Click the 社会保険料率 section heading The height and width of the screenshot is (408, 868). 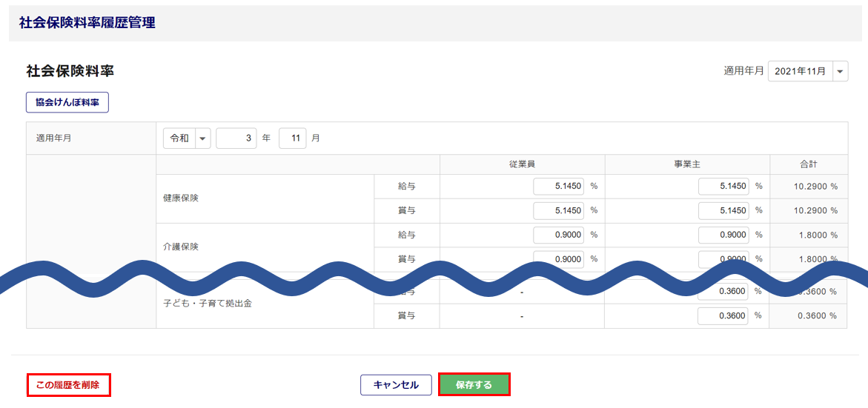point(70,71)
